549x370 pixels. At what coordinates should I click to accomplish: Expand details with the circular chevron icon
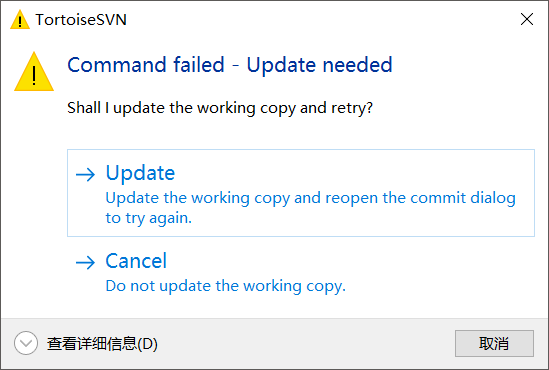click(x=26, y=343)
